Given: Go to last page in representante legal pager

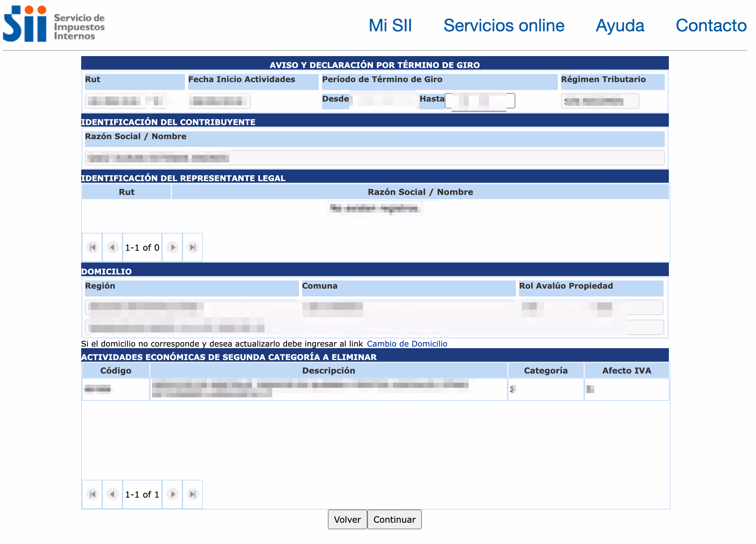Looking at the screenshot, I should 192,247.
